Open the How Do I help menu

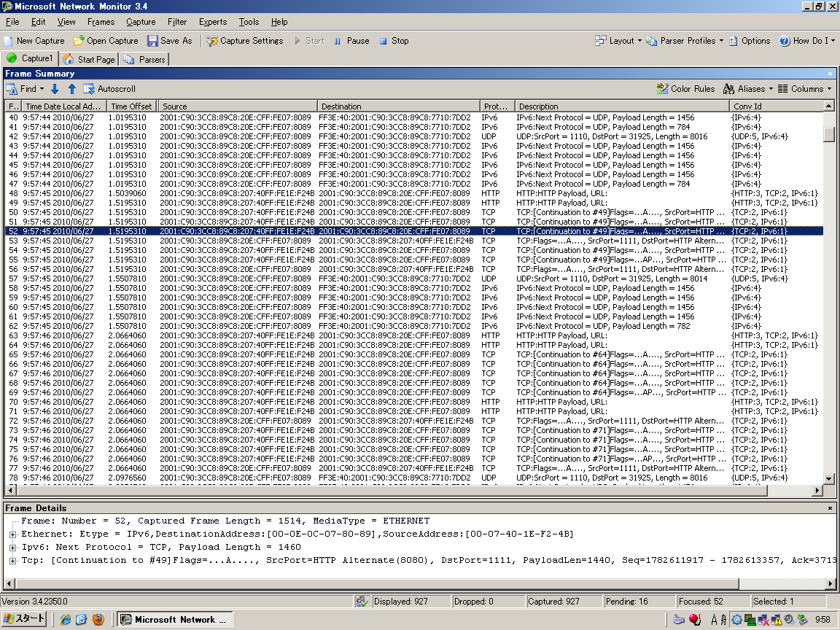click(806, 41)
